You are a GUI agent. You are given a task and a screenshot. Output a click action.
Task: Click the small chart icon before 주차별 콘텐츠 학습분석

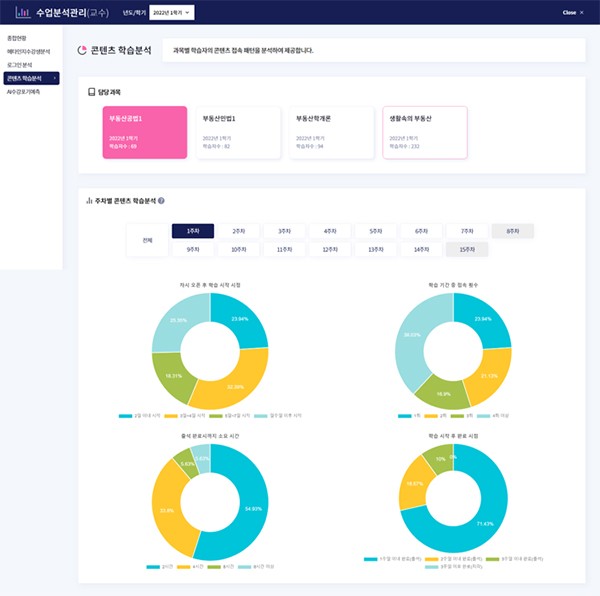click(x=90, y=200)
